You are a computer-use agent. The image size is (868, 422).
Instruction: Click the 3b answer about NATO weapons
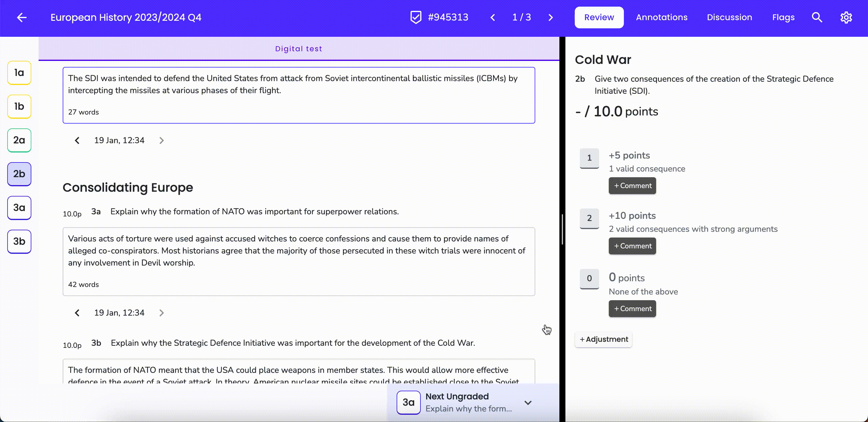(299, 371)
